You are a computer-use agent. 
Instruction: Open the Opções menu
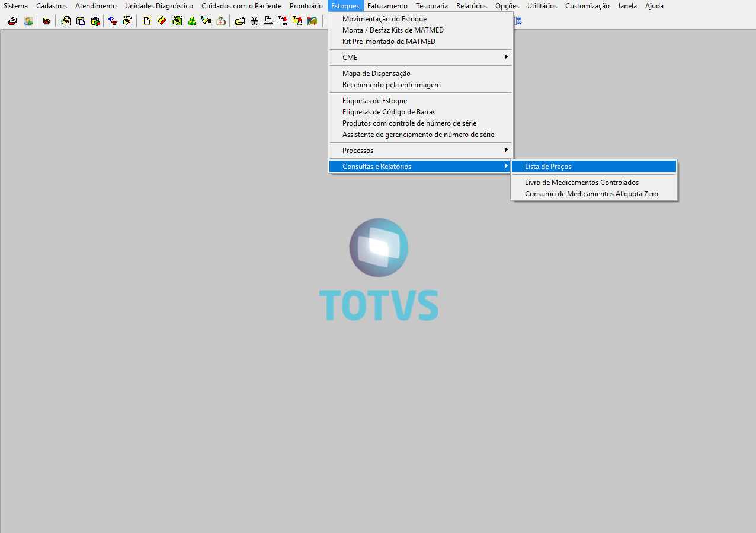tap(507, 6)
